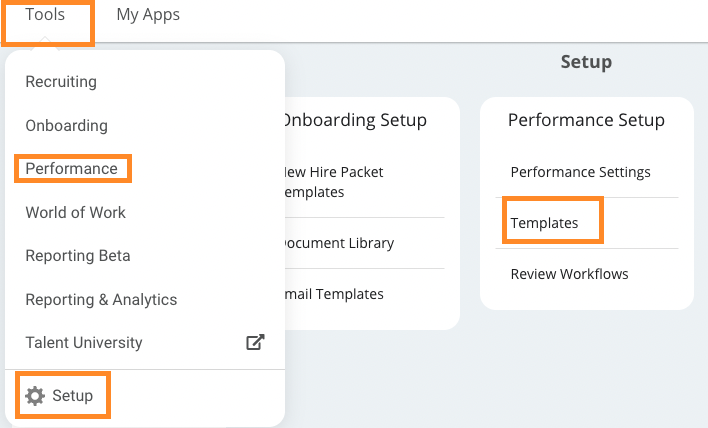Select Reporting Beta option
The height and width of the screenshot is (428, 708).
[x=78, y=256]
